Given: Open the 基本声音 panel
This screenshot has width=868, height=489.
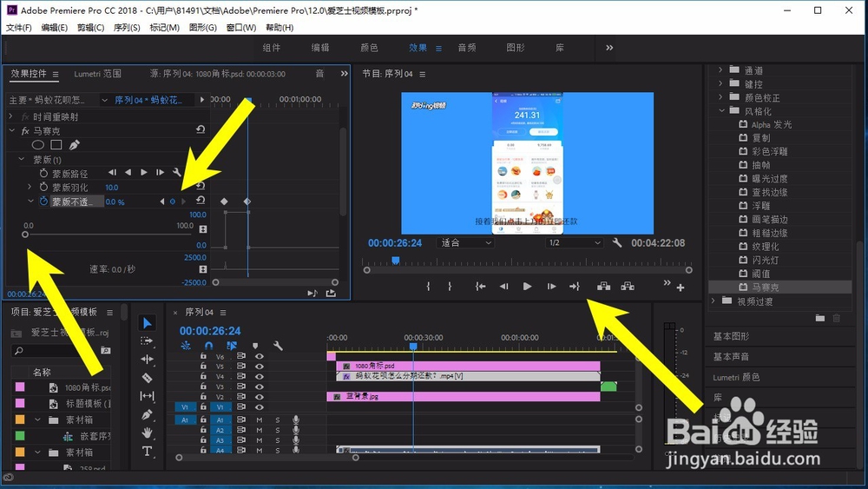Looking at the screenshot, I should click(x=731, y=357).
